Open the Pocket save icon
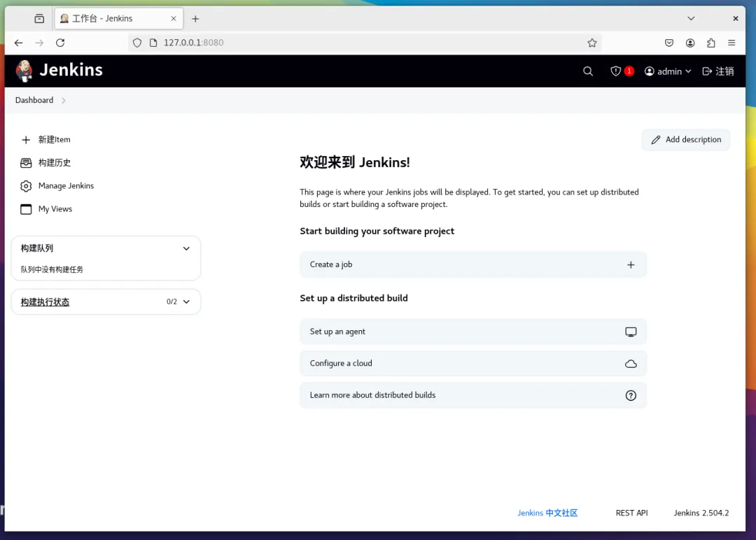The height and width of the screenshot is (540, 756). pos(668,43)
